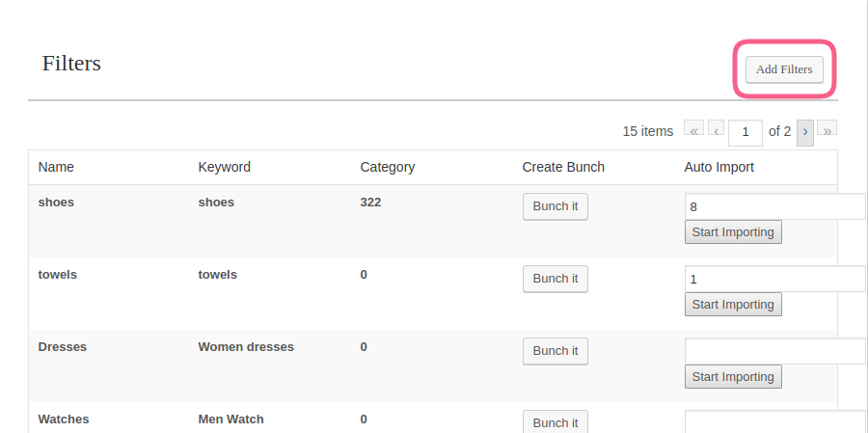Go to the previous page arrow
Image resolution: width=868 pixels, height=433 pixels.
[717, 130]
